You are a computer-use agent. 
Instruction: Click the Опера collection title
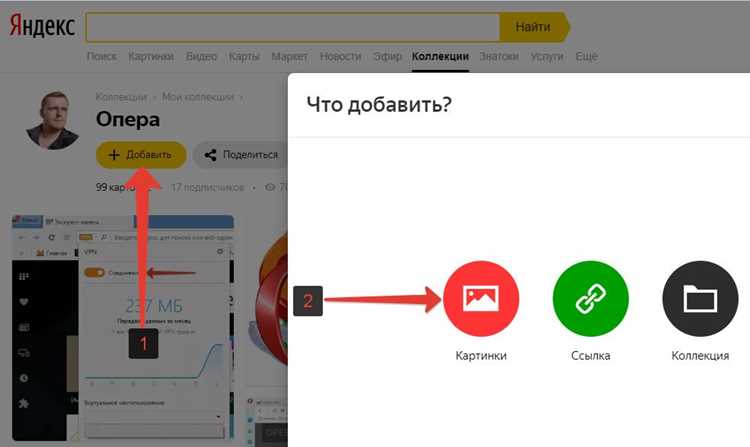(128, 120)
